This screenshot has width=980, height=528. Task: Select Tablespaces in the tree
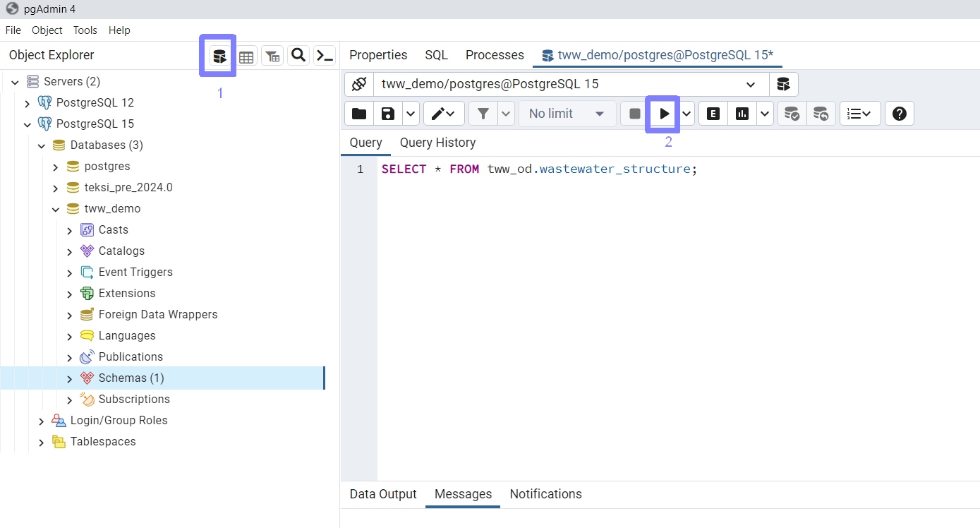click(103, 442)
